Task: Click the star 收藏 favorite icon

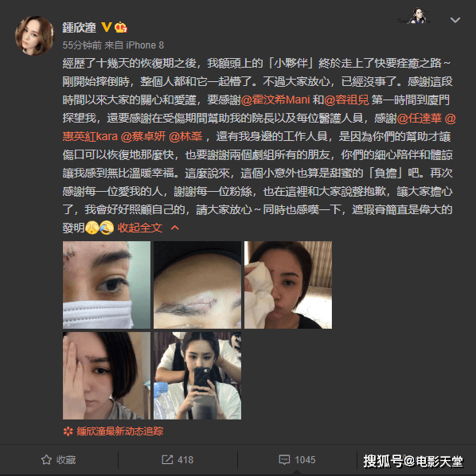Action: pyautogui.click(x=46, y=459)
